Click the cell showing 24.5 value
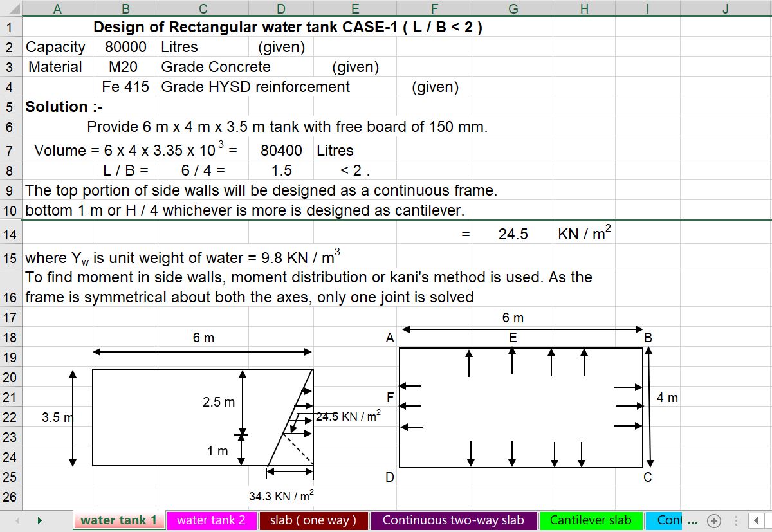Viewport: 772px width, 532px height. 513,234
